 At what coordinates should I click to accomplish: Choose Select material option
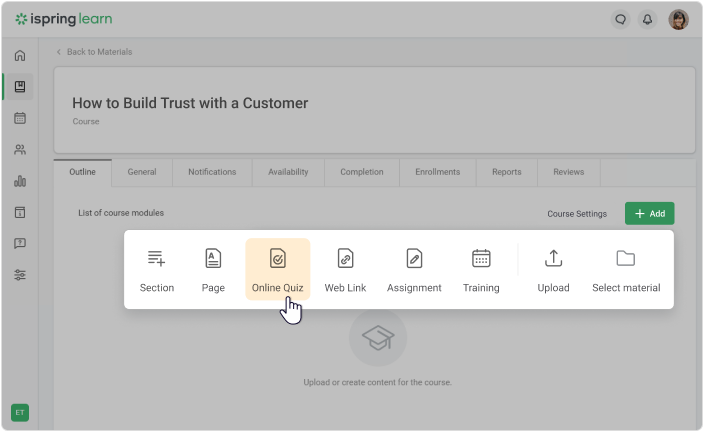pyautogui.click(x=626, y=271)
